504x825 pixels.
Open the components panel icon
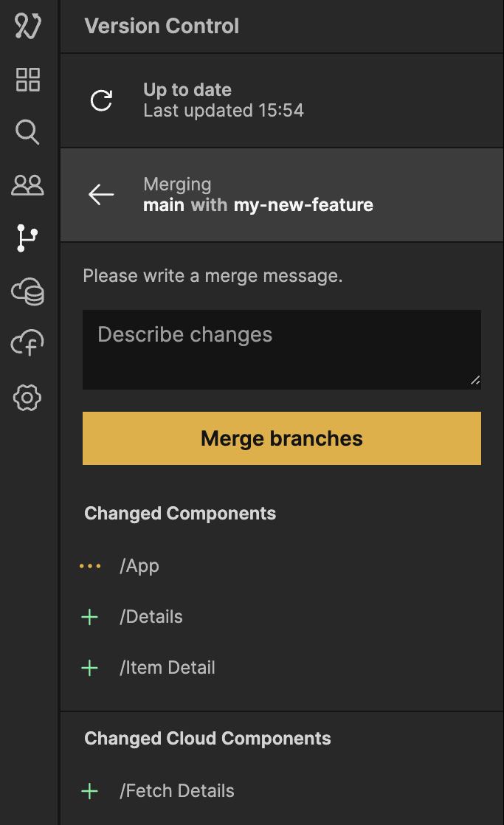coord(28,79)
